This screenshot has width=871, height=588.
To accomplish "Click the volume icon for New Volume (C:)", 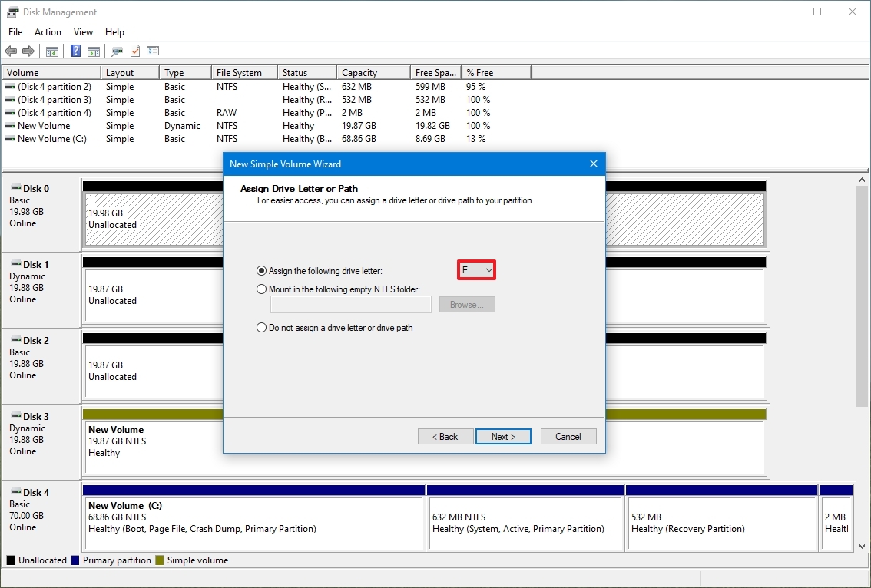I will tap(11, 139).
